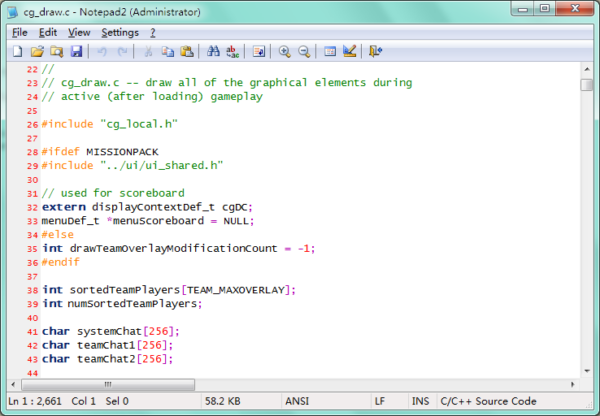Screen dimensions: 600x416
Task: Click the vertical scrollbar thumb
Action: tap(587, 85)
